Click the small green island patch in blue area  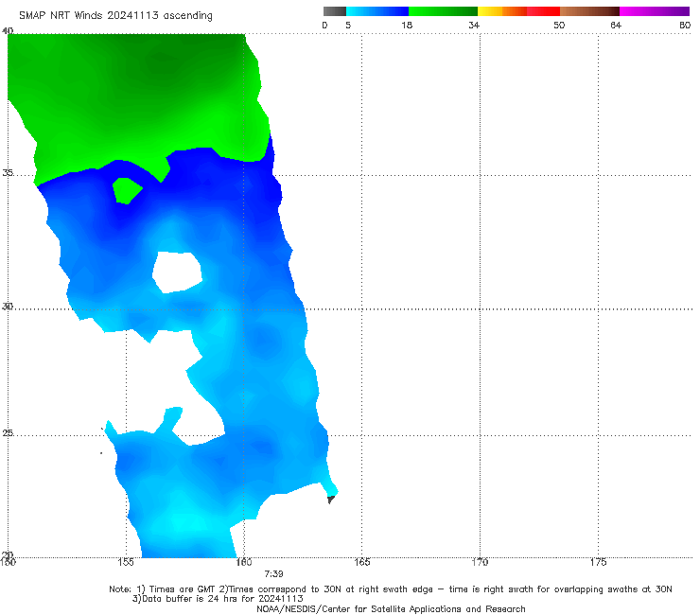(128, 191)
